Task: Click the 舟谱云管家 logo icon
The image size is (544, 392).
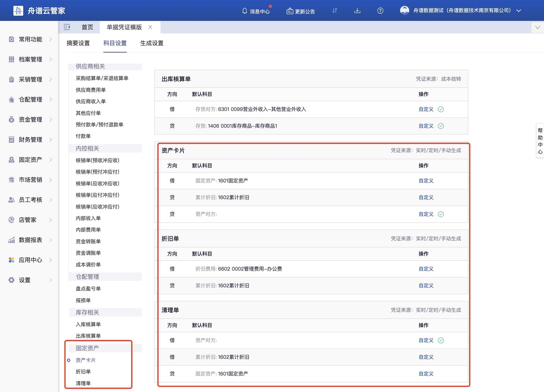Action: tap(18, 10)
